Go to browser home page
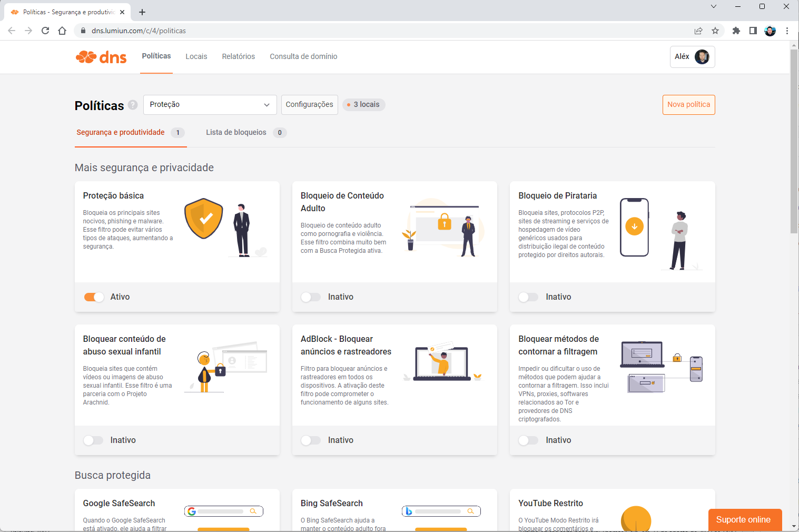The height and width of the screenshot is (532, 799). [62, 31]
